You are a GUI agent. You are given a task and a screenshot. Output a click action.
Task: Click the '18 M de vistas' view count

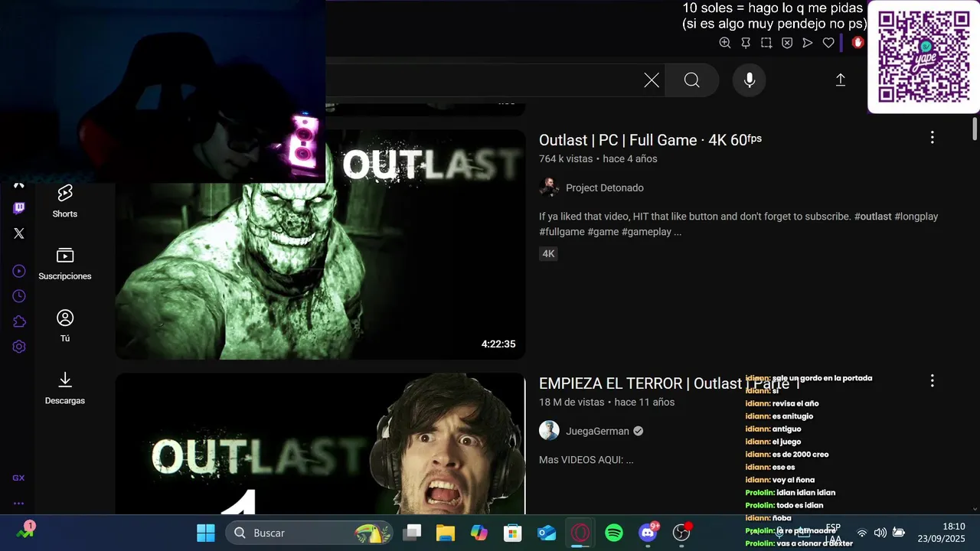571,403
